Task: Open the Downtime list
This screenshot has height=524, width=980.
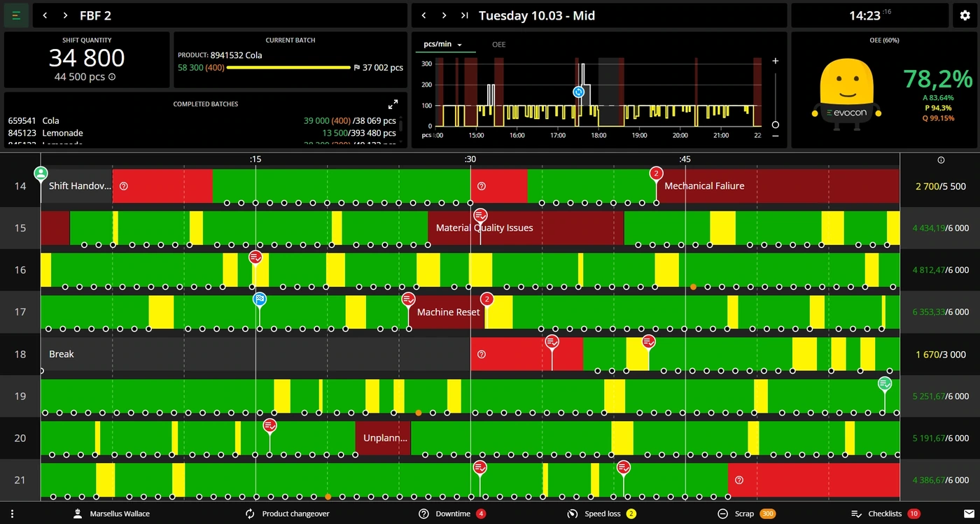Action: 452,514
